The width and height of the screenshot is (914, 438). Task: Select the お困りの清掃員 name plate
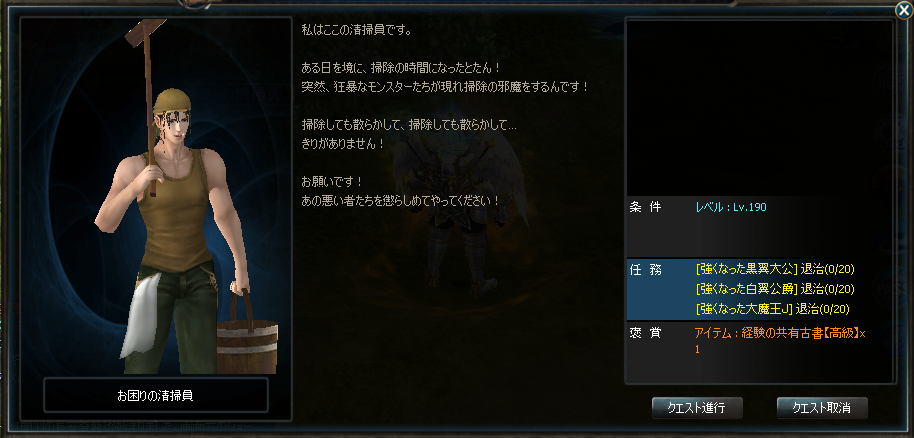pos(156,395)
